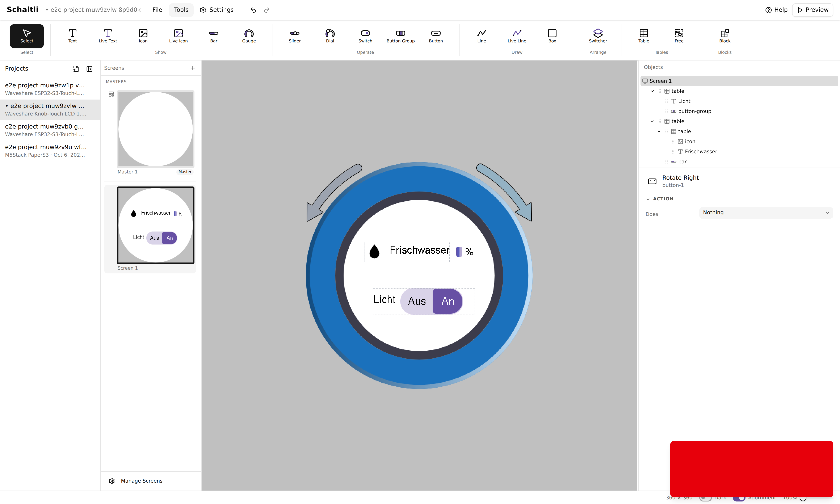This screenshot has width=840, height=504.
Task: Open the Block tool
Action: point(724,36)
